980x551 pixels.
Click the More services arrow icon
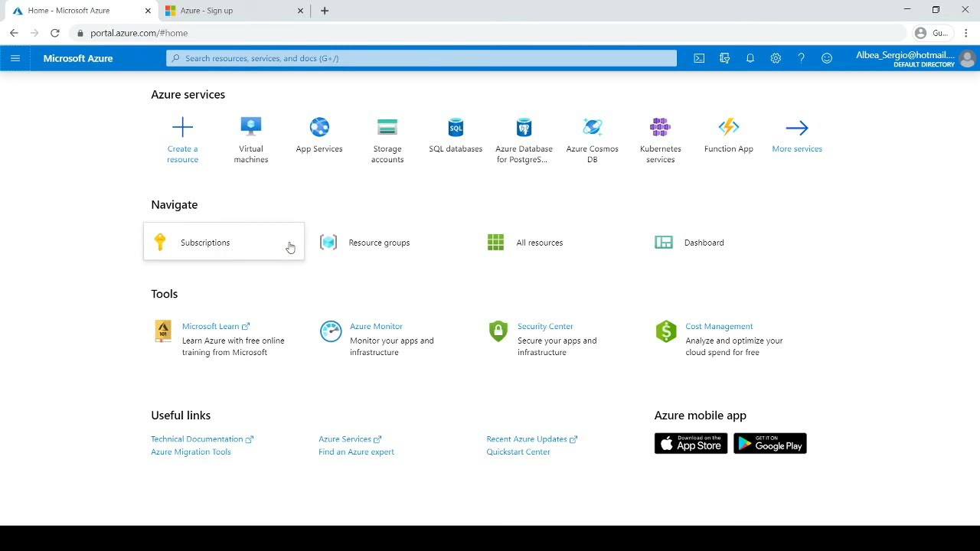point(797,128)
